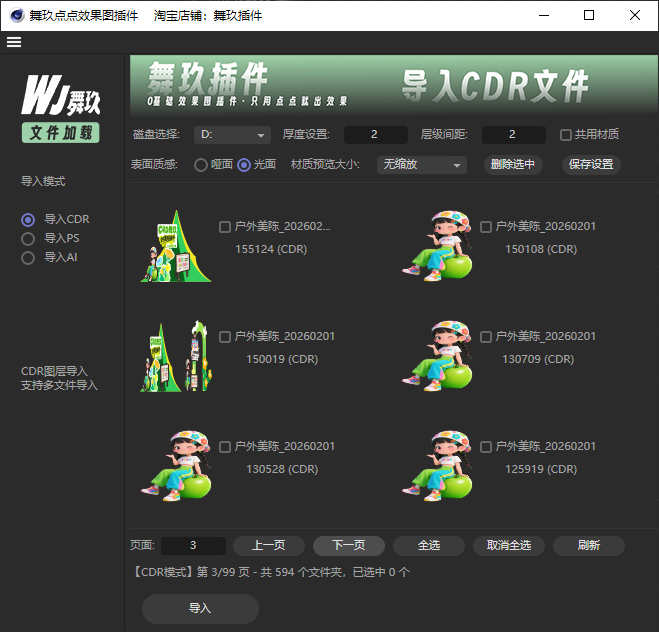Check the file ending 130709 (CDR)
Viewport: 659px width, 632px height.
(x=486, y=337)
